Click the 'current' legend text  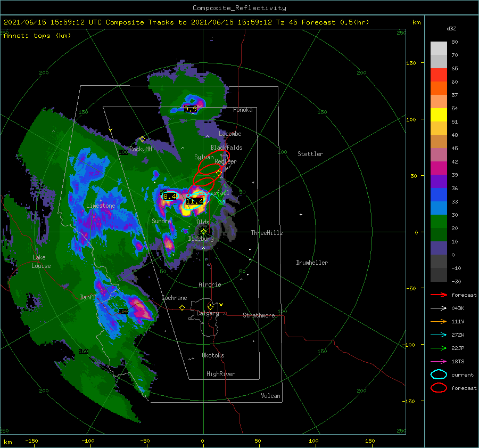(x=463, y=374)
